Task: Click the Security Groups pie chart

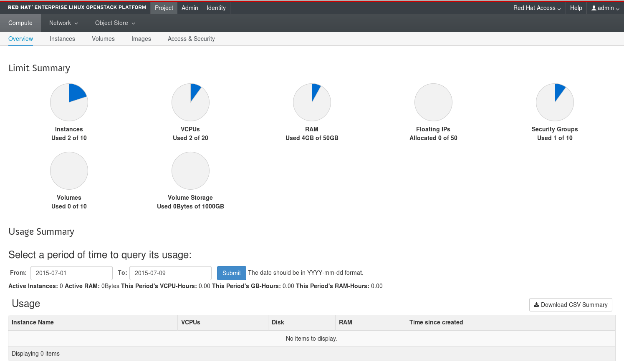Action: tap(555, 102)
